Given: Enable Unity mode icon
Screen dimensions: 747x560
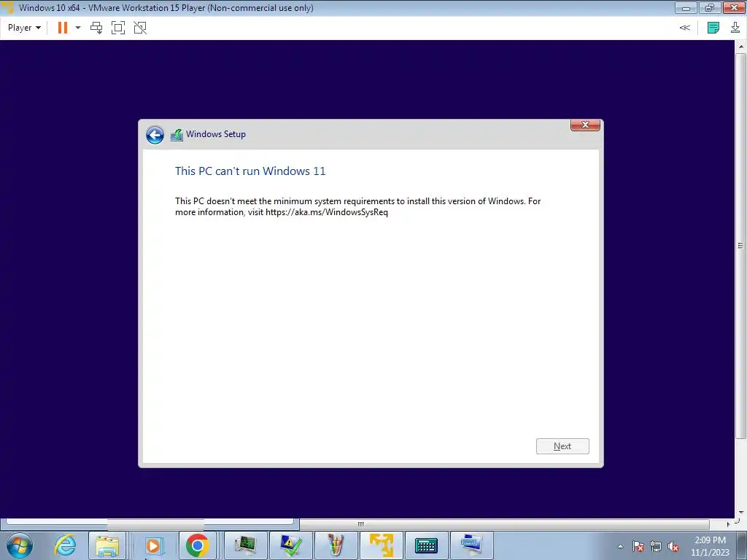Looking at the screenshot, I should [x=140, y=28].
